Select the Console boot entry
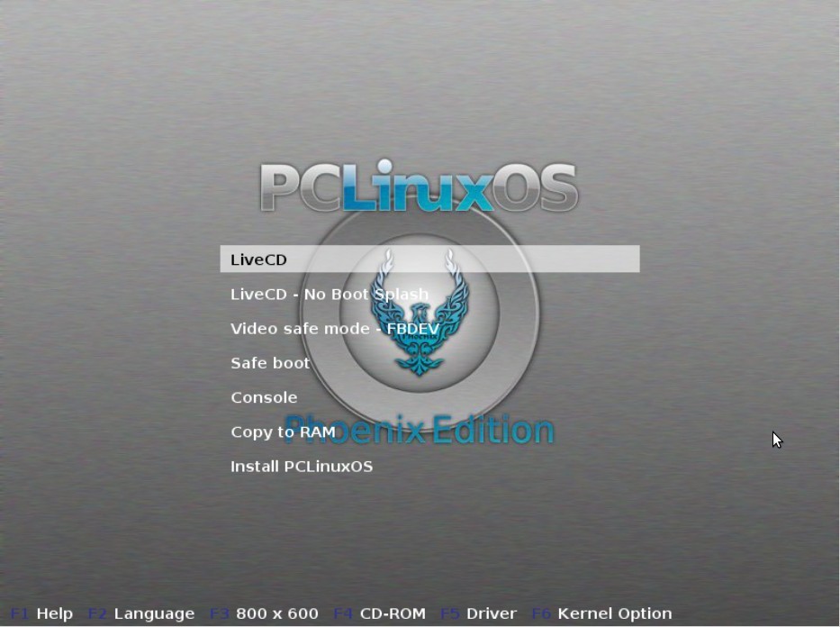The height and width of the screenshot is (627, 840). pyautogui.click(x=264, y=397)
